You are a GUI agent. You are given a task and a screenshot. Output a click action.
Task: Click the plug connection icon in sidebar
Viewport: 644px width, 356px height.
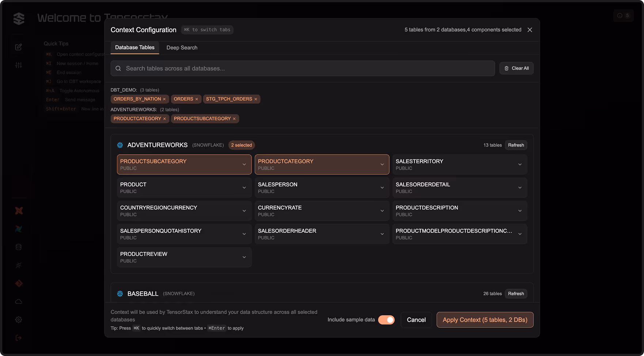[19, 265]
